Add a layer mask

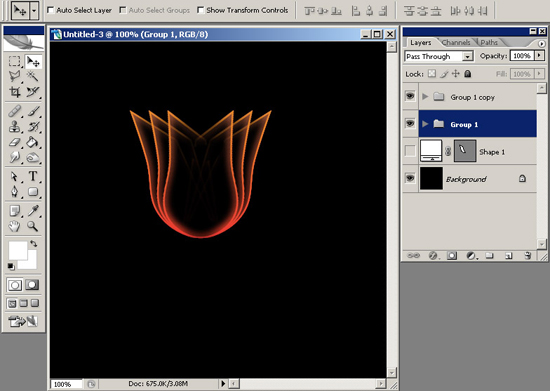click(452, 256)
